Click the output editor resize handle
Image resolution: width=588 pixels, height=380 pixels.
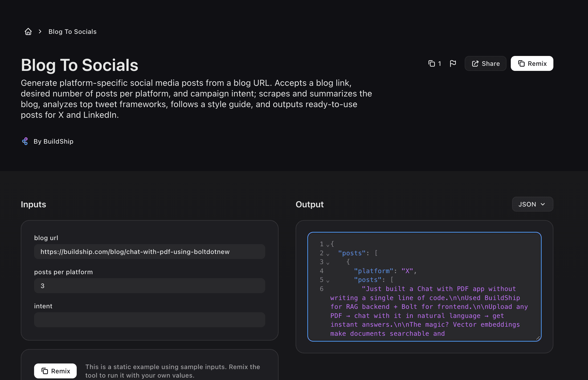[538, 338]
